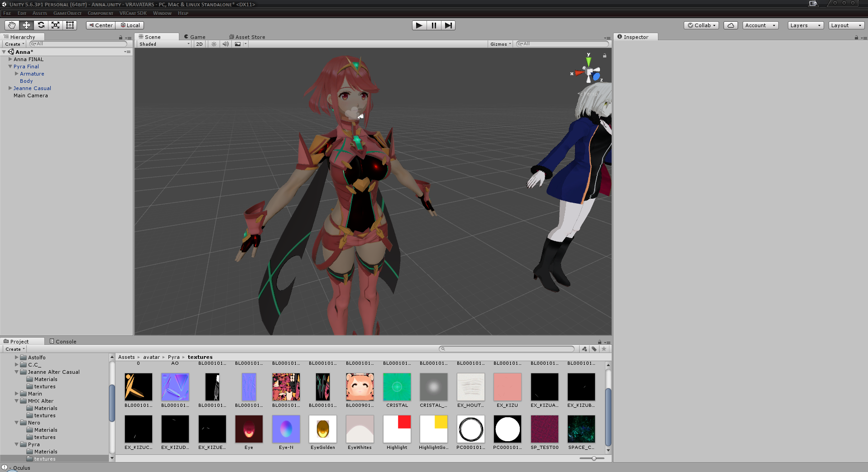Open the Layers dropdown
The height and width of the screenshot is (472, 868).
tap(806, 25)
